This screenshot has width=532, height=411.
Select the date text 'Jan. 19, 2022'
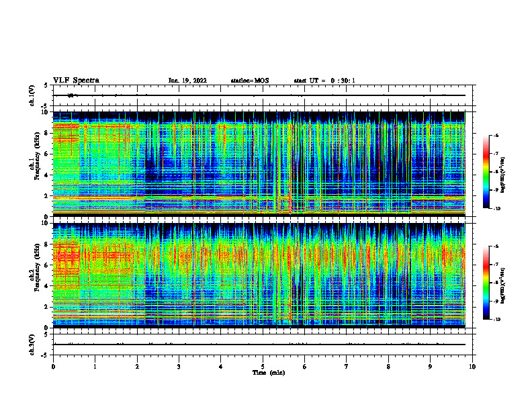[x=187, y=81]
